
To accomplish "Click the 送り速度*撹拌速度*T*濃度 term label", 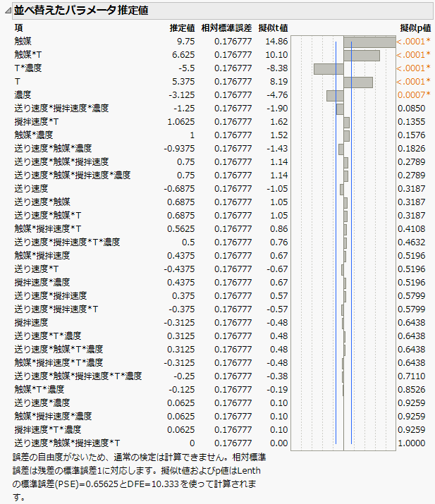I will (67, 242).
